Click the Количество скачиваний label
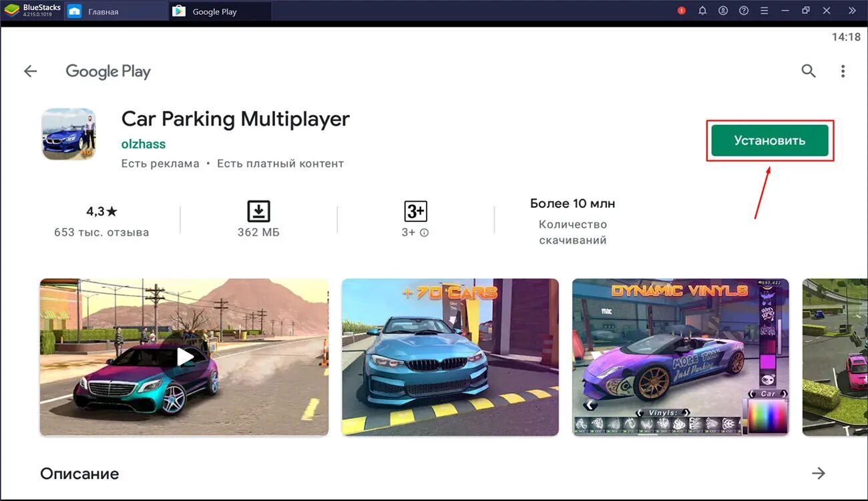This screenshot has width=868, height=501. coord(573,232)
